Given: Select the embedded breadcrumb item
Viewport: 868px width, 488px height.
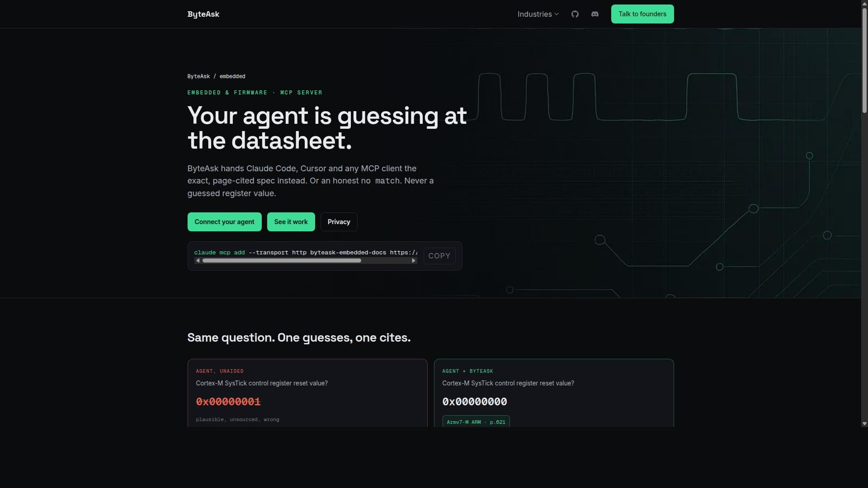Looking at the screenshot, I should (x=232, y=76).
